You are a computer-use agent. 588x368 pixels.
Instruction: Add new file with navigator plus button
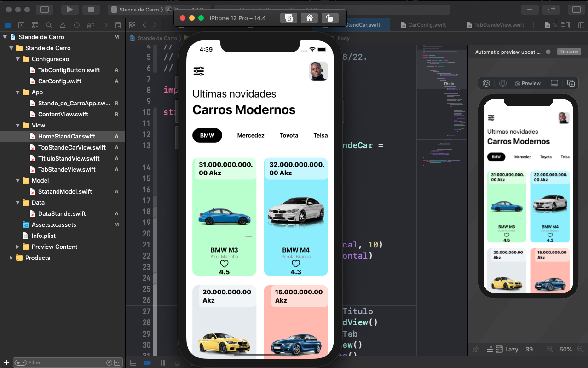click(6, 362)
